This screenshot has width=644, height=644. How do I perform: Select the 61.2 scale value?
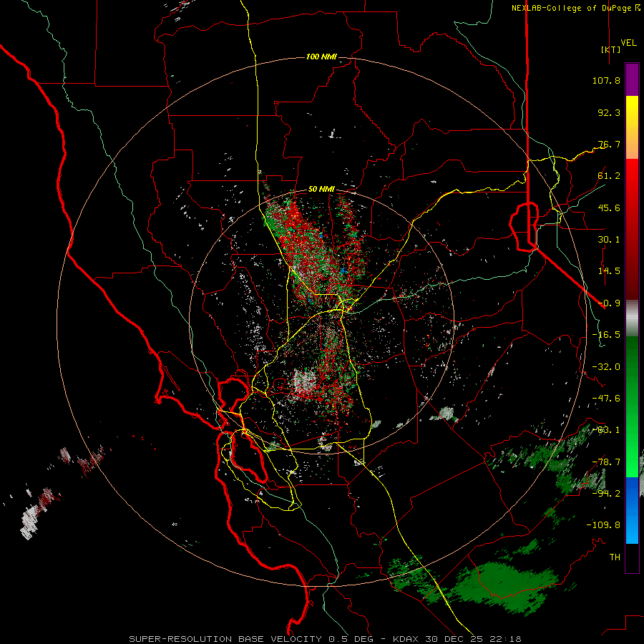coord(609,176)
